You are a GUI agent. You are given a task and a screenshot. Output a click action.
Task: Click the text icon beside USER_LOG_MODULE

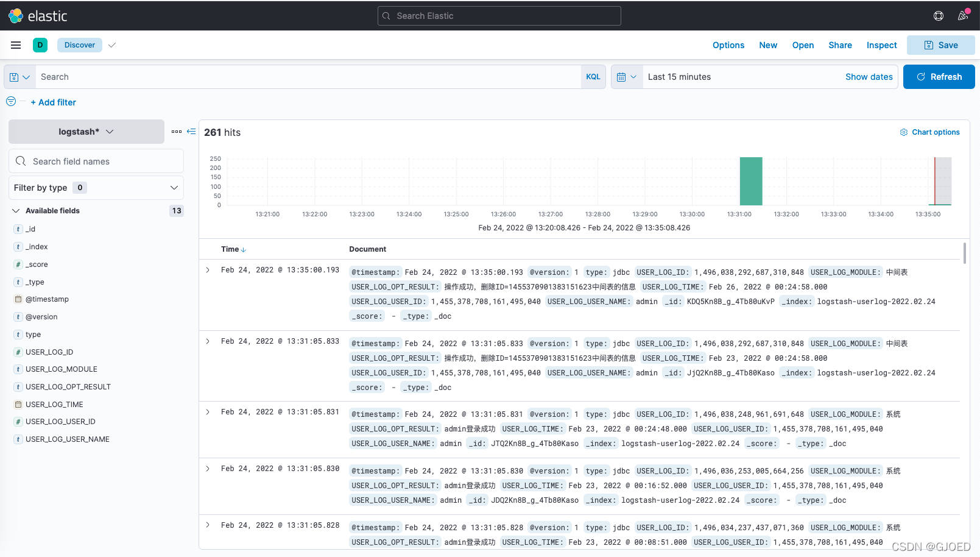point(18,369)
